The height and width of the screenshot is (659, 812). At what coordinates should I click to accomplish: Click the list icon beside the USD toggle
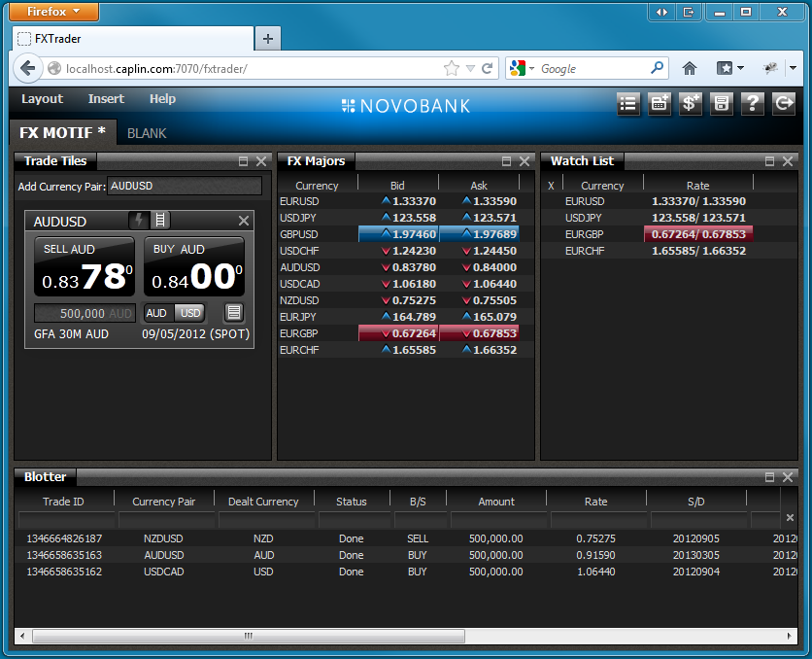[x=234, y=312]
